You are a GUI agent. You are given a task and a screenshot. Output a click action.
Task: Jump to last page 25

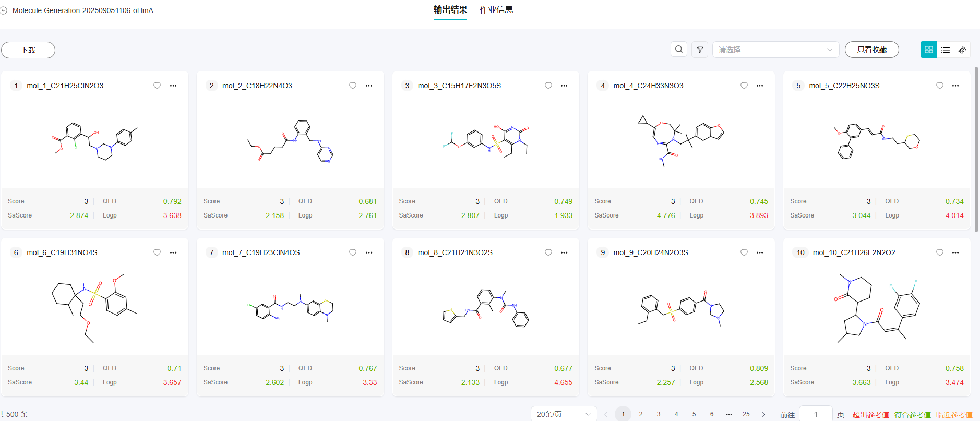click(x=746, y=414)
